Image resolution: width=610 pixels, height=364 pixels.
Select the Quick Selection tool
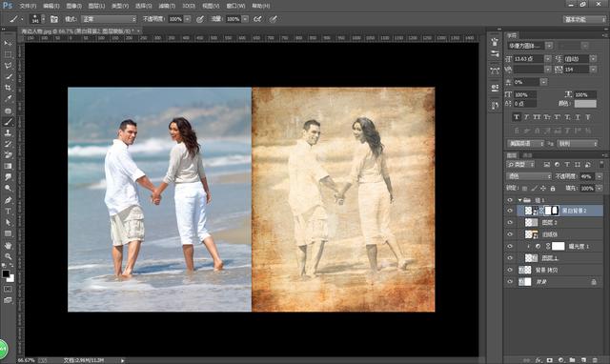(x=8, y=76)
